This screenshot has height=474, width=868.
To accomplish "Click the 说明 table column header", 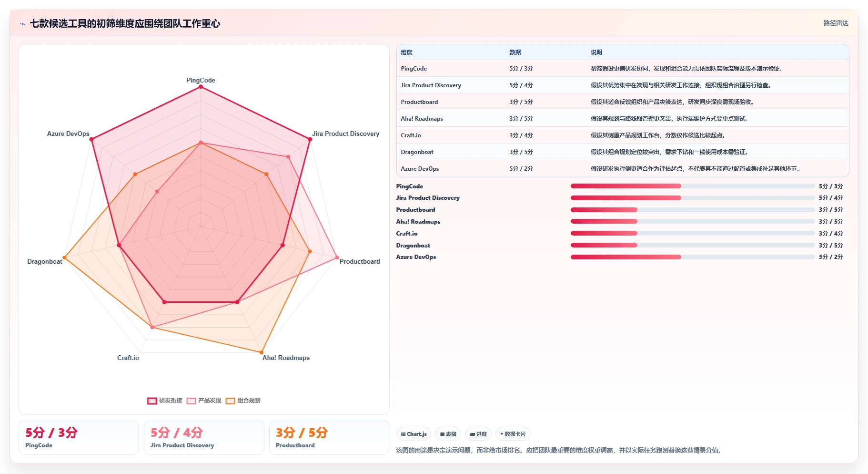I will [596, 52].
